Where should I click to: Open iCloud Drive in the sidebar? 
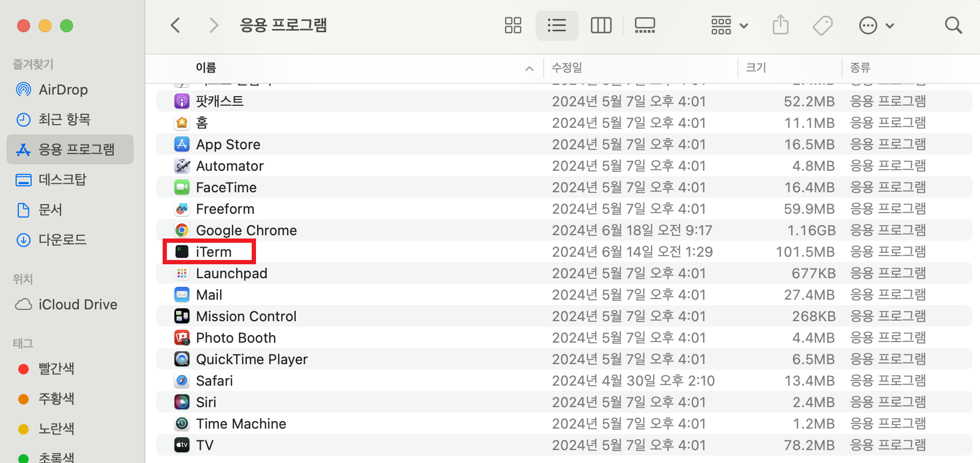[70, 305]
